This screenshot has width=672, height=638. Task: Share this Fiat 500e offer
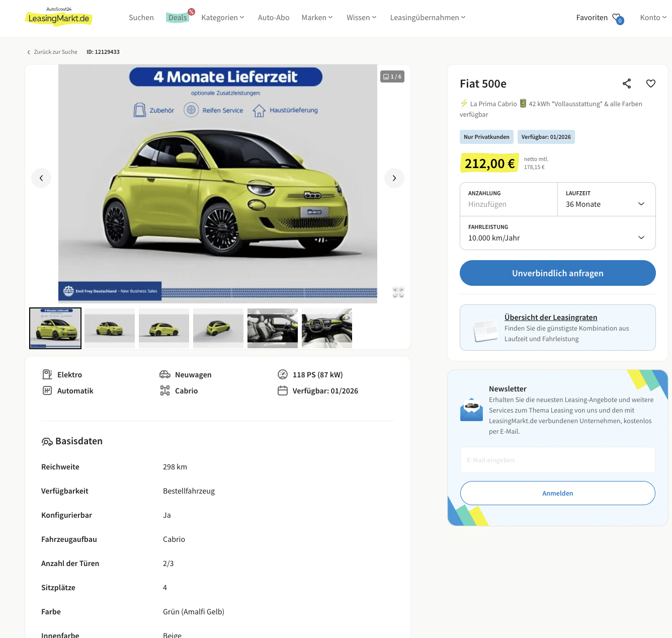click(x=627, y=84)
